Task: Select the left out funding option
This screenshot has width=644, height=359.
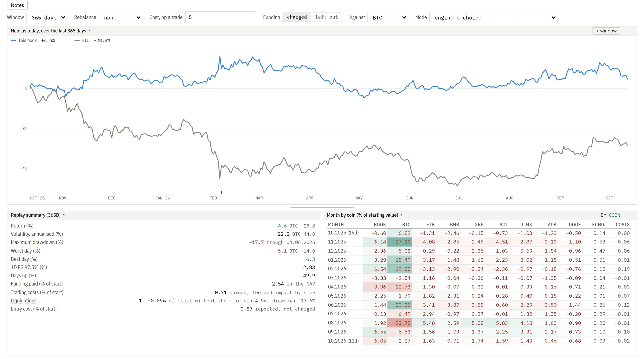Action: 327,17
